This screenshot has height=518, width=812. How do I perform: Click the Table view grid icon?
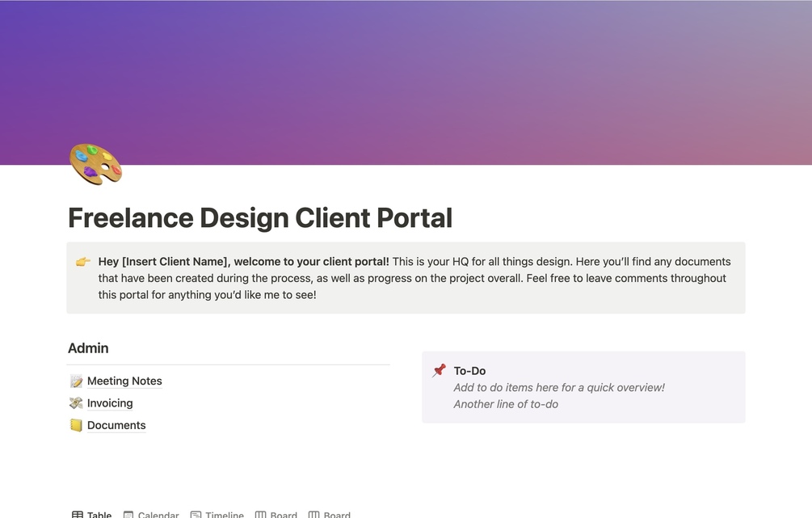(78, 515)
